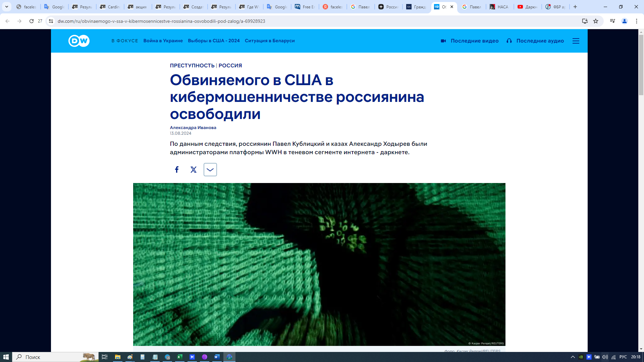Click the DW logo
The width and height of the screenshot is (644, 362).
(x=79, y=41)
